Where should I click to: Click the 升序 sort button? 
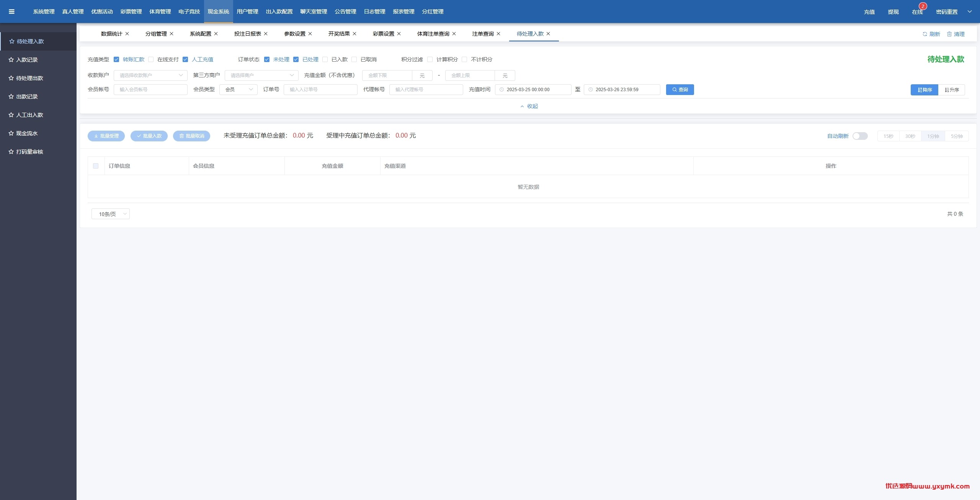tap(952, 90)
